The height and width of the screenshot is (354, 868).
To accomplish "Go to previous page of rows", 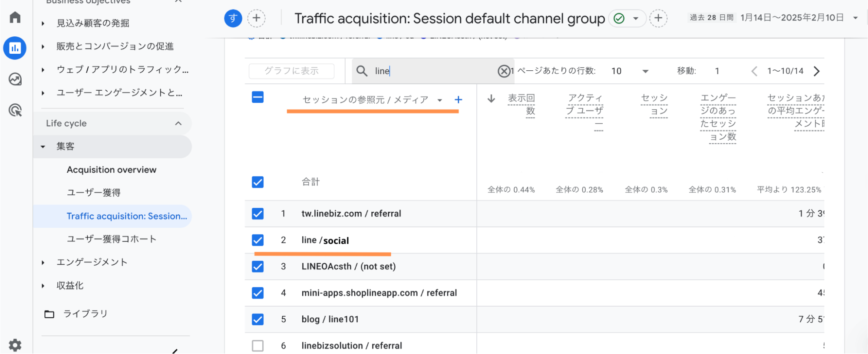I will click(754, 71).
